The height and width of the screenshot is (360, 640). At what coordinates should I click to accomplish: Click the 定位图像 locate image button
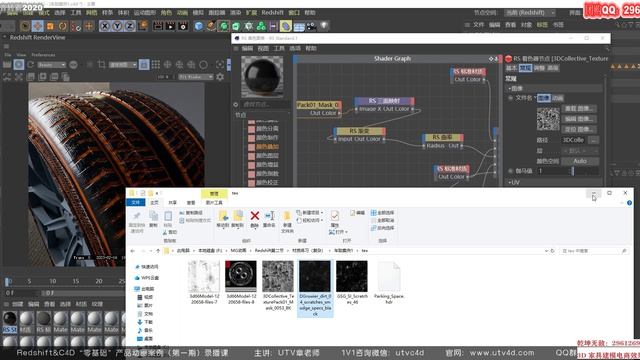click(579, 129)
